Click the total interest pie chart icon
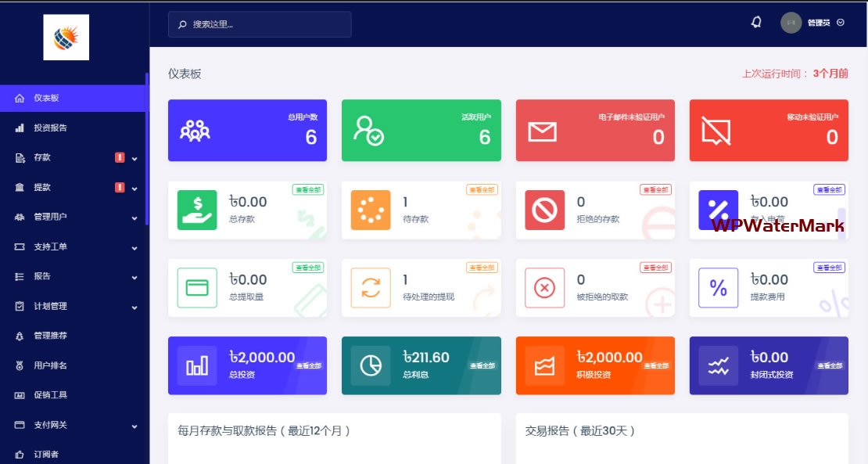This screenshot has height=464, width=868. pyautogui.click(x=371, y=365)
